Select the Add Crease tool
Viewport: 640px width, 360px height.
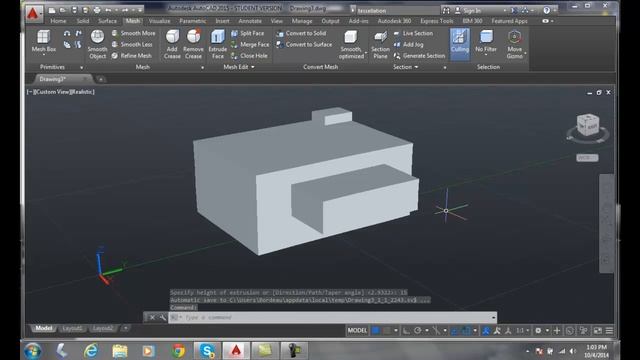[x=172, y=44]
